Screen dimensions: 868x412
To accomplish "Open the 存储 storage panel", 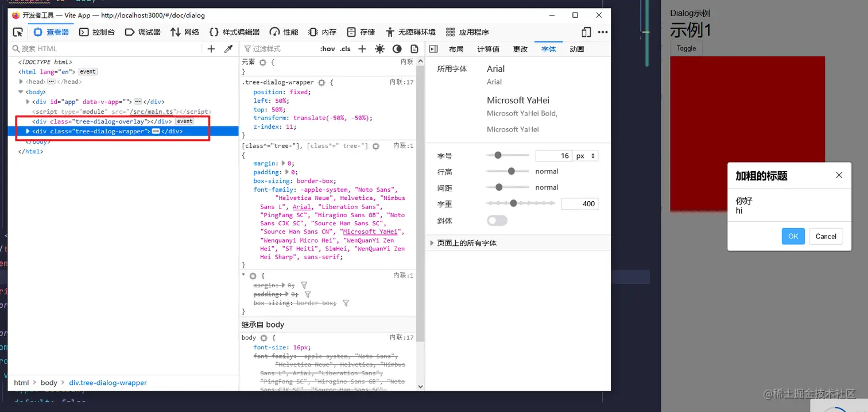I will pos(361,32).
